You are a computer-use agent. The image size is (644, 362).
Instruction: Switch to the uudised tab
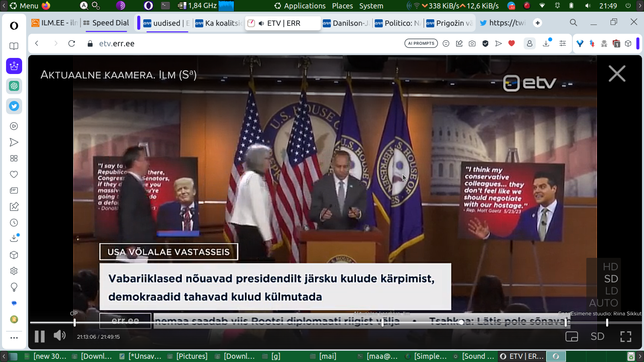click(167, 23)
